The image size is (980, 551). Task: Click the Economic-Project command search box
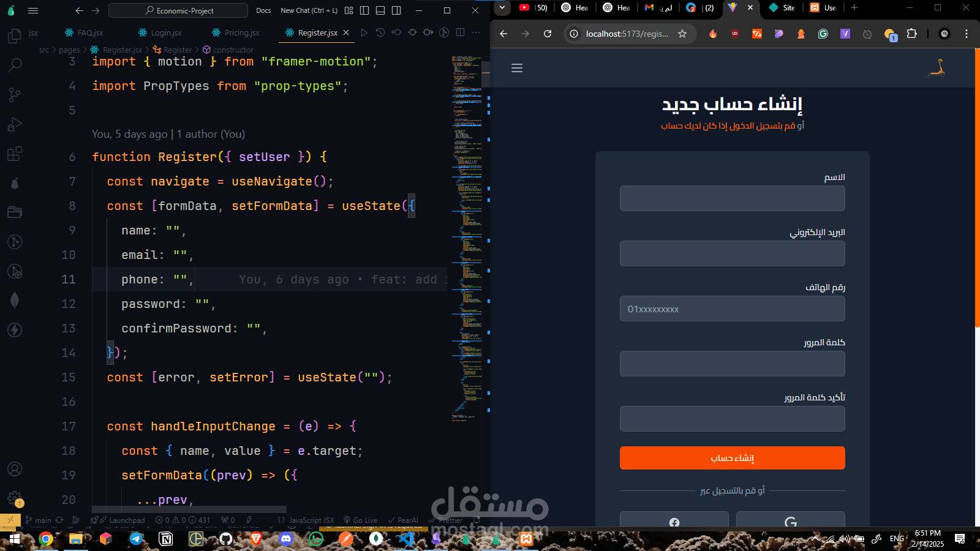178,10
